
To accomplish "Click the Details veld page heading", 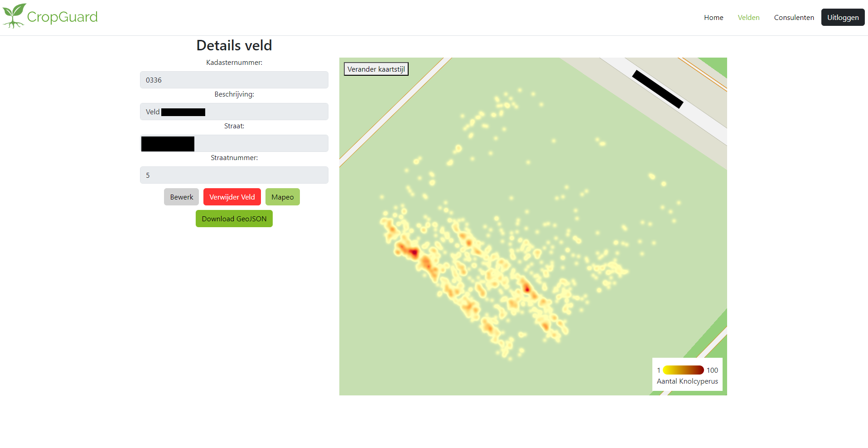I will coord(234,45).
